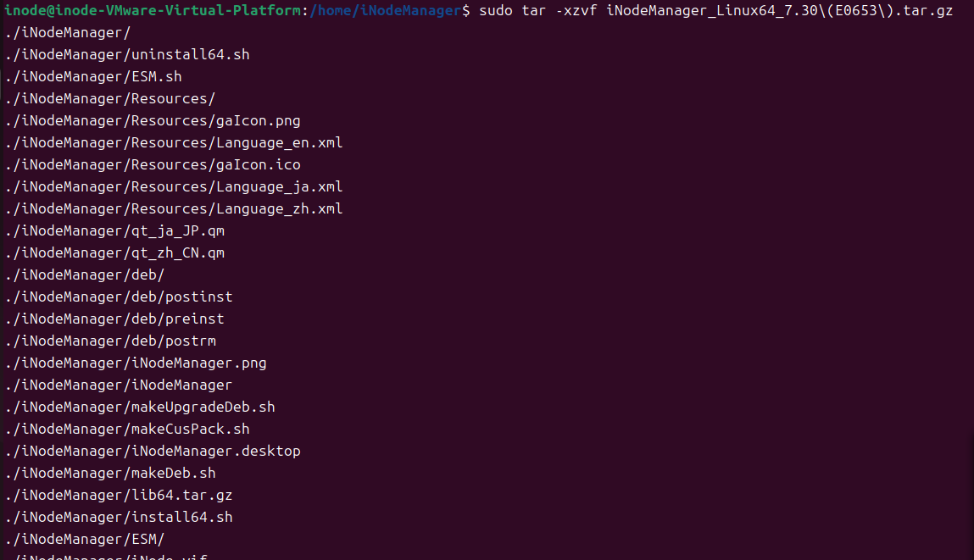Click the Language_zh.xml output line
Screen dimensions: 974x560
coord(174,208)
